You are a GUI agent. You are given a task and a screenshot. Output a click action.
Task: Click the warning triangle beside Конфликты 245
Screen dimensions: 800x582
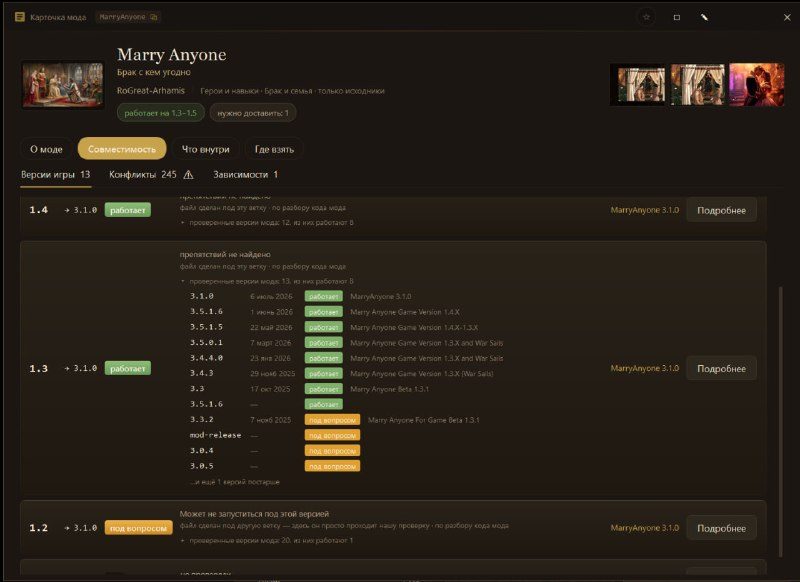(x=188, y=175)
